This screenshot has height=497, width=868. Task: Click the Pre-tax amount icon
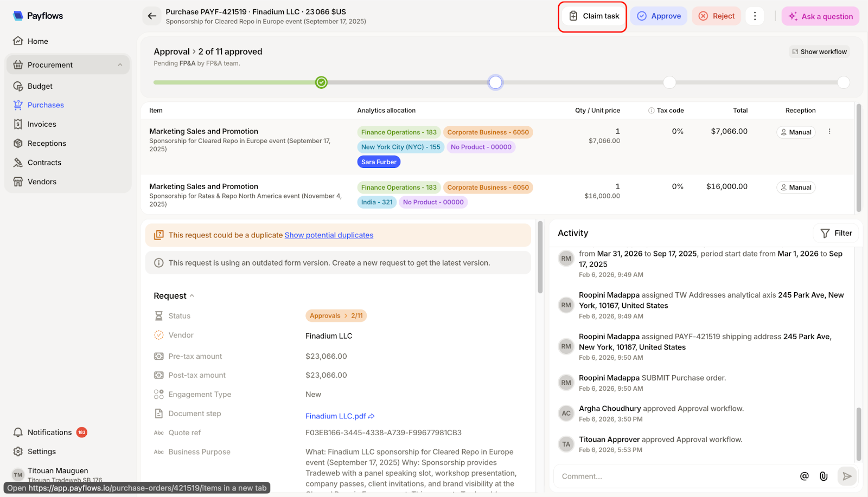[159, 357]
